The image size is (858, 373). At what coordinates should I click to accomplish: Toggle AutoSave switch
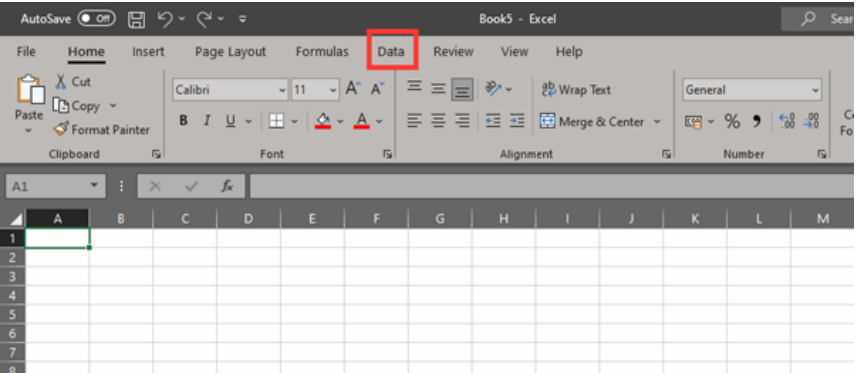[x=96, y=19]
